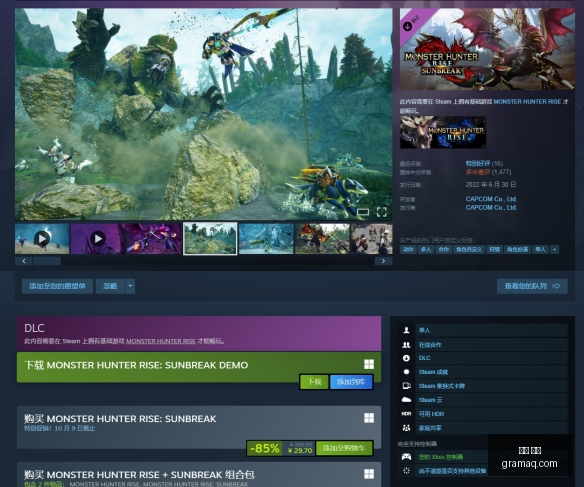This screenshot has width=584, height=487.
Task: Select the 合作 tag
Action: (443, 249)
